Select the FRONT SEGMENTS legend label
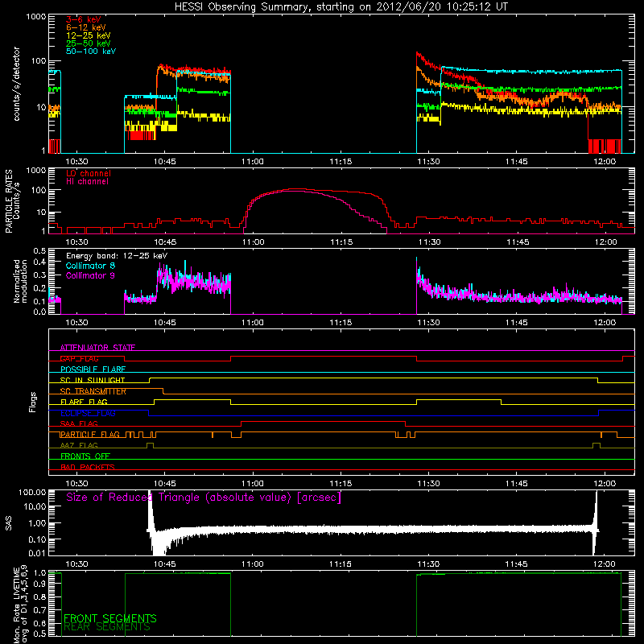The height and width of the screenshot is (644, 644). pyautogui.click(x=110, y=618)
